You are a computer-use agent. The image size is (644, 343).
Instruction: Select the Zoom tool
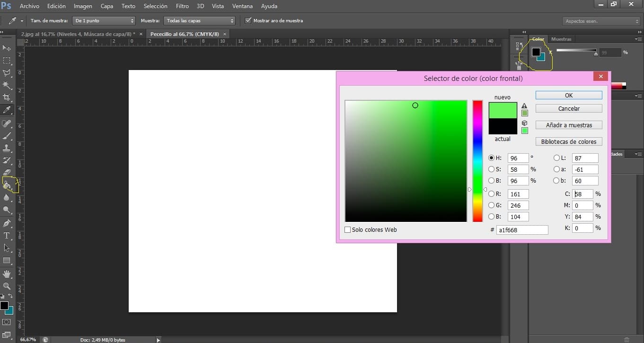pos(7,286)
